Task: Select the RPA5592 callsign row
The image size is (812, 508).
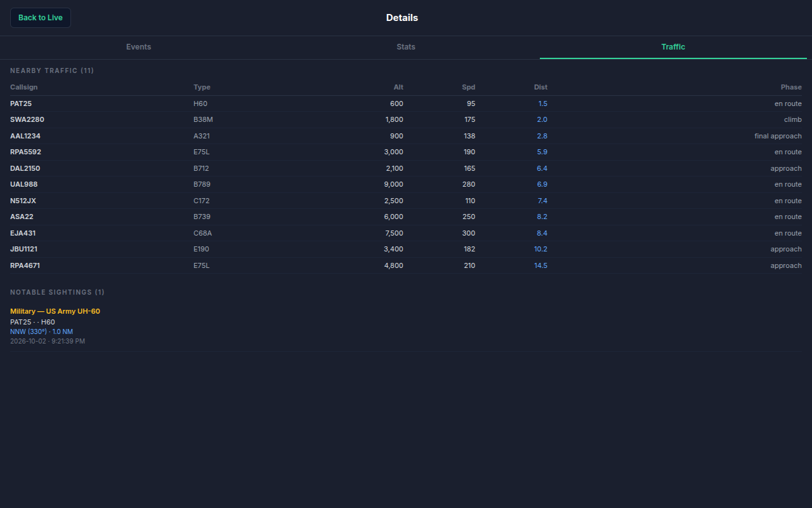Action: click(406, 152)
